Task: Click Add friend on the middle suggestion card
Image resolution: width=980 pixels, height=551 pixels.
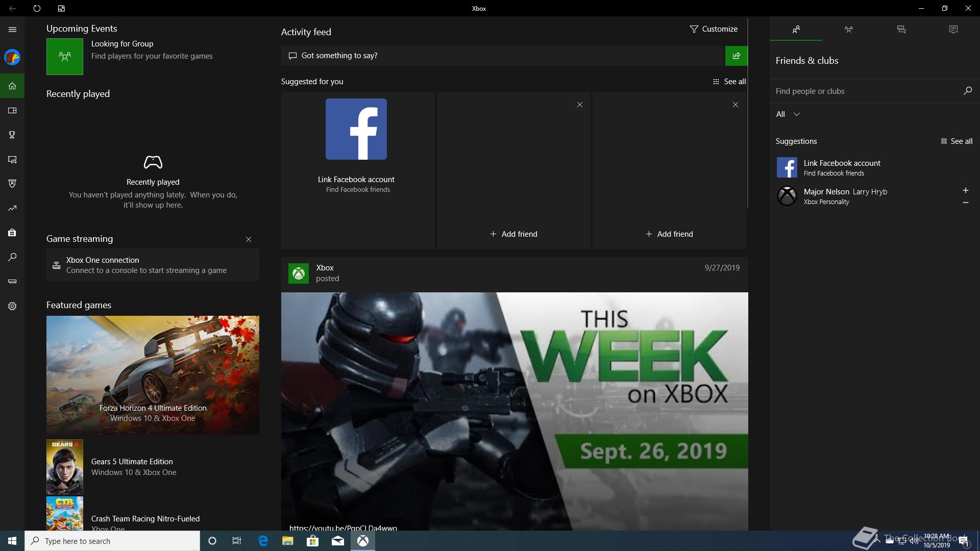Action: coord(513,234)
